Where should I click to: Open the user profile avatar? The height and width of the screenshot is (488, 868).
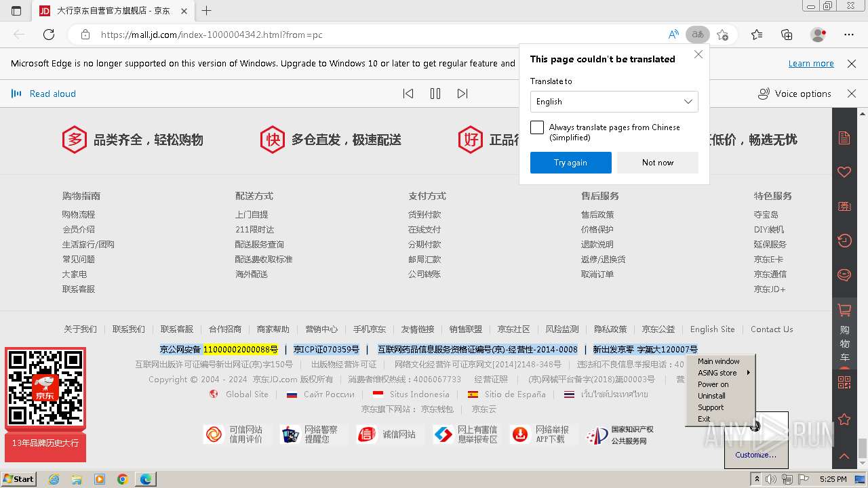[x=818, y=35]
